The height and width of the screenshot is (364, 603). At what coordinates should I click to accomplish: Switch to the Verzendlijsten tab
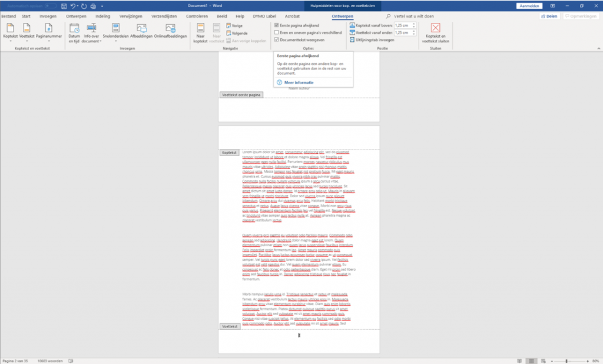tap(163, 16)
